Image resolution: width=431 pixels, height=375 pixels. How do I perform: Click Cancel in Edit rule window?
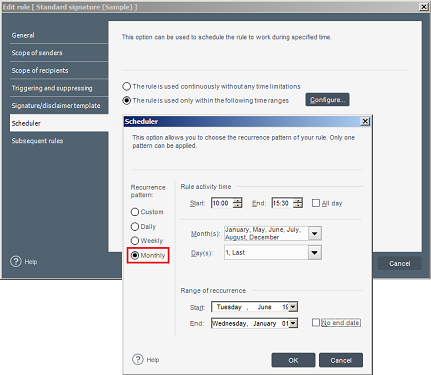pyautogui.click(x=400, y=263)
